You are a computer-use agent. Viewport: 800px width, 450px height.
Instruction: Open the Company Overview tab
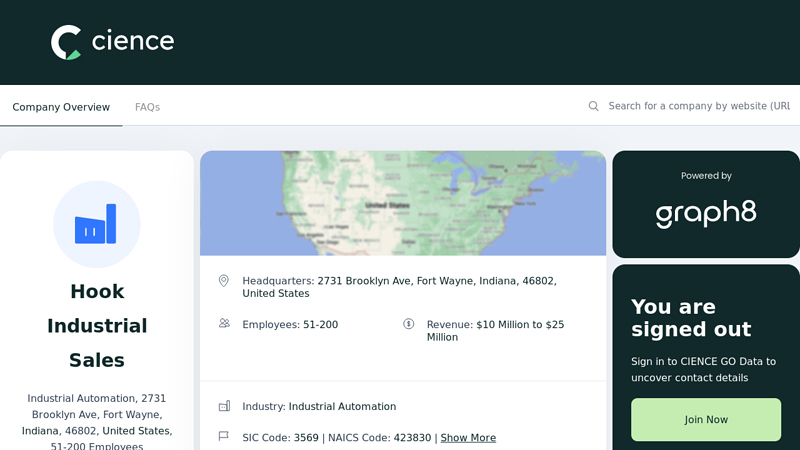61,107
